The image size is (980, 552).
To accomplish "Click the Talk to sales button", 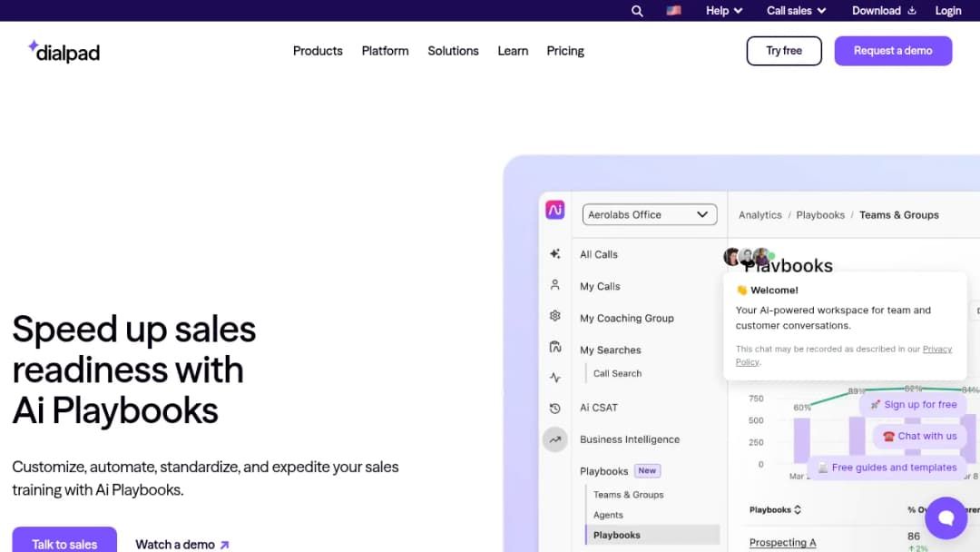I will 64,541.
